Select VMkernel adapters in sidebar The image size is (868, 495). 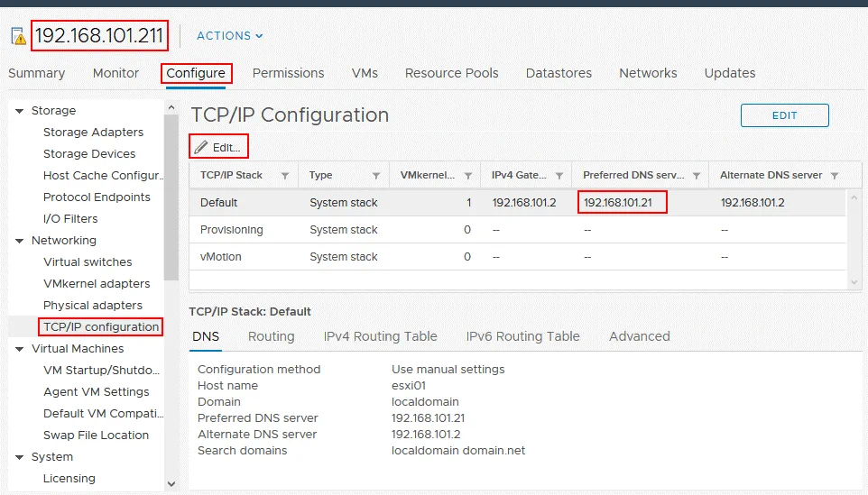point(97,284)
